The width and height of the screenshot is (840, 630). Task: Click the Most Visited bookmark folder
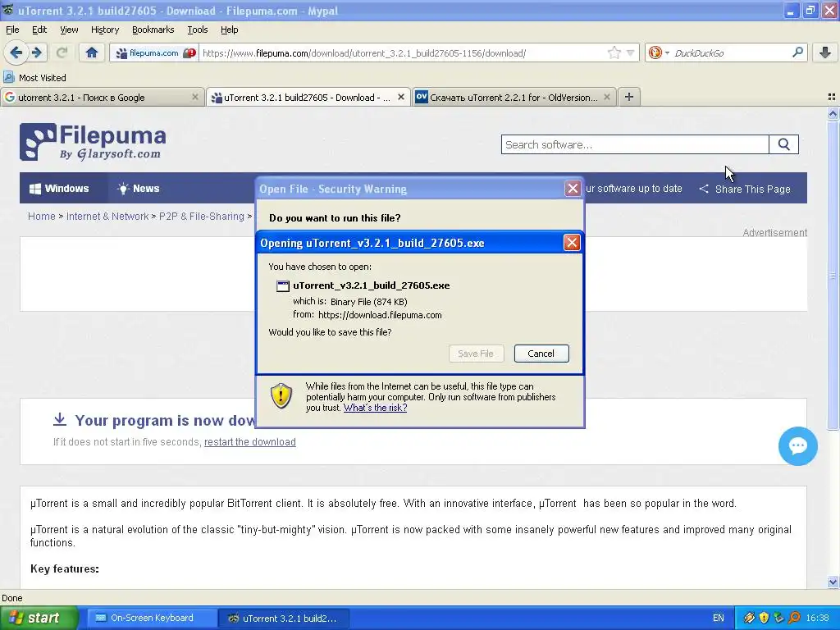35,78
